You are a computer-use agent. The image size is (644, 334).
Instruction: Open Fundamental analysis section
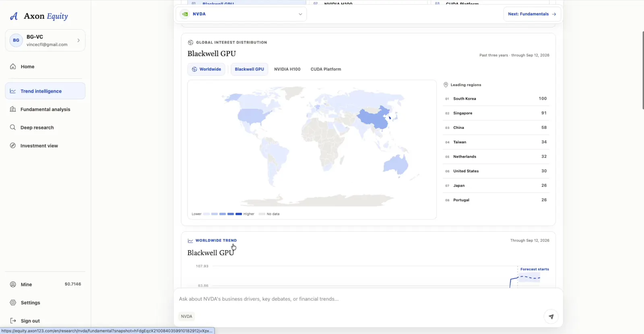(45, 109)
